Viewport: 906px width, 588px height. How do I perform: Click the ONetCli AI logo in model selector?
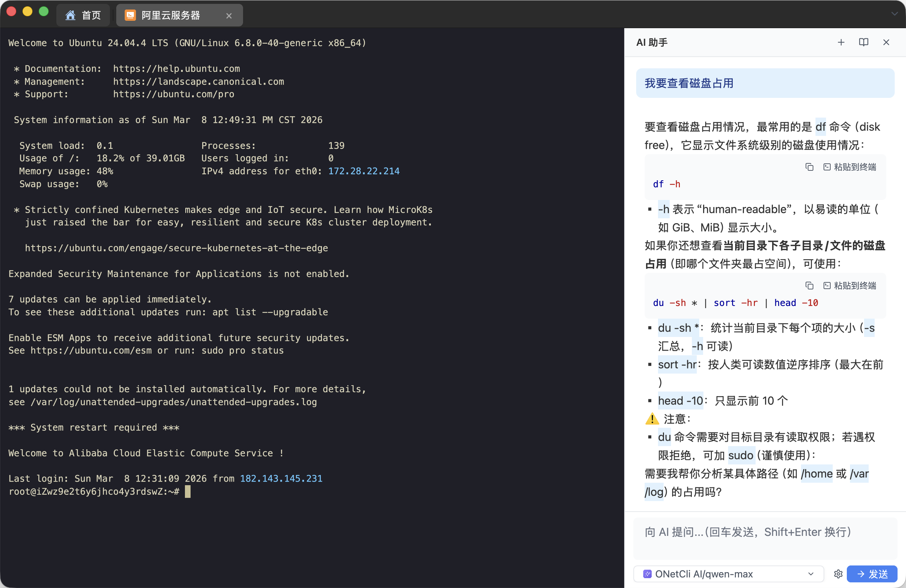(647, 574)
